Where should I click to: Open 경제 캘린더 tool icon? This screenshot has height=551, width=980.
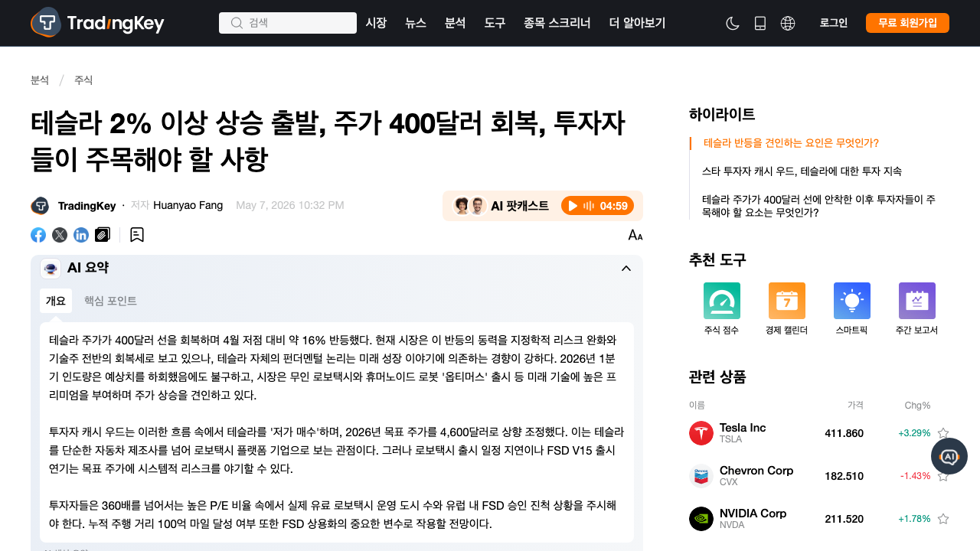pyautogui.click(x=787, y=301)
